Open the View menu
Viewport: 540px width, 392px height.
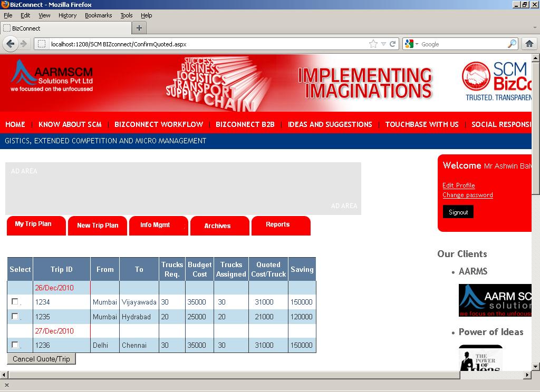(44, 15)
